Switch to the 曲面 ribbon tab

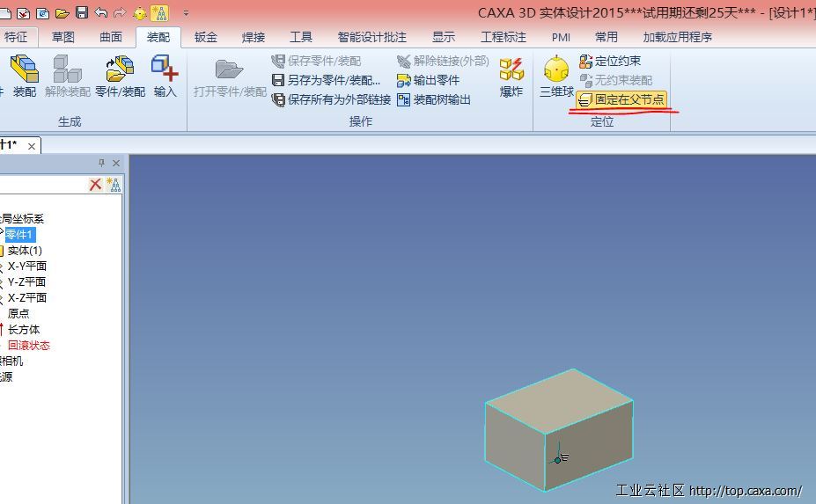point(111,37)
